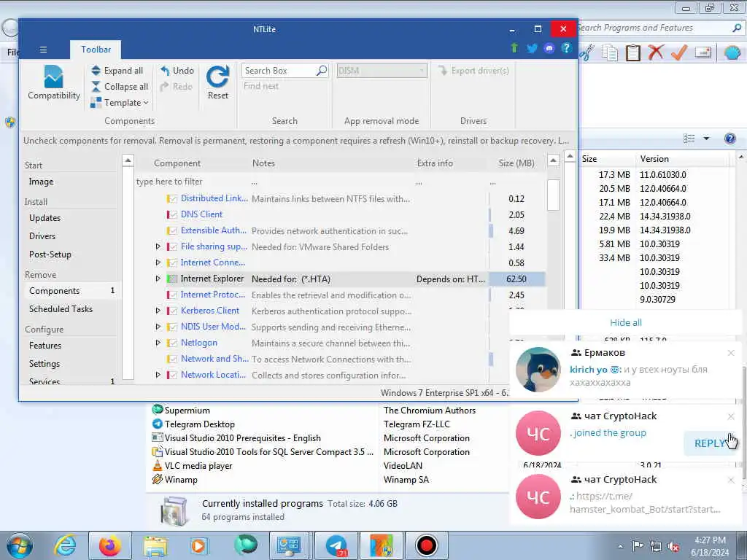Image resolution: width=747 pixels, height=560 pixels.
Task: Go to the Image page
Action: pos(41,182)
